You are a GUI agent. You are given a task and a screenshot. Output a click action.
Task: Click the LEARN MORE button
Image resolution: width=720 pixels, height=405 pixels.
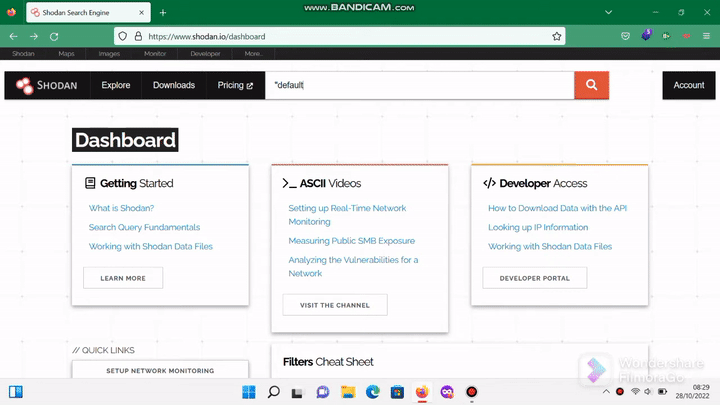[123, 278]
